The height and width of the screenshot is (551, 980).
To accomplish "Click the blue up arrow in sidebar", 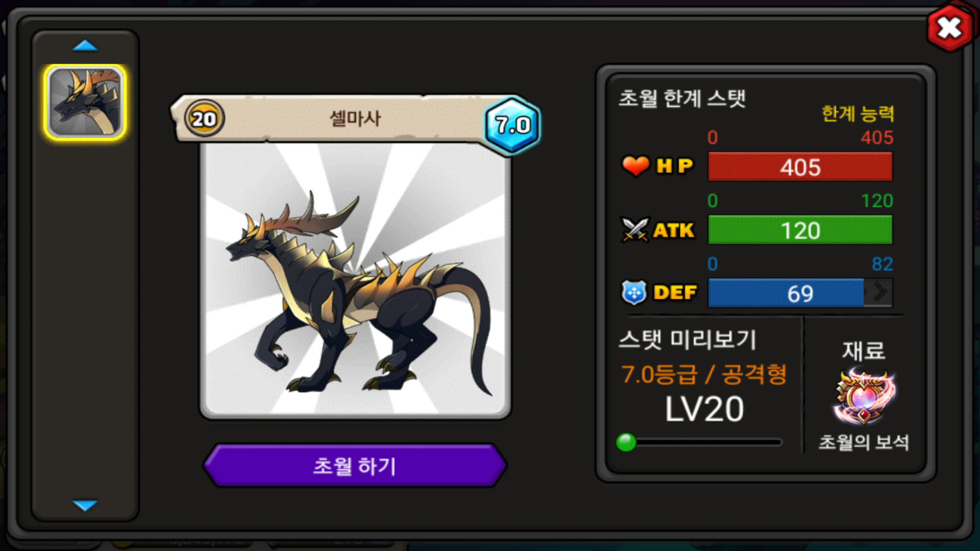I will coord(85,46).
